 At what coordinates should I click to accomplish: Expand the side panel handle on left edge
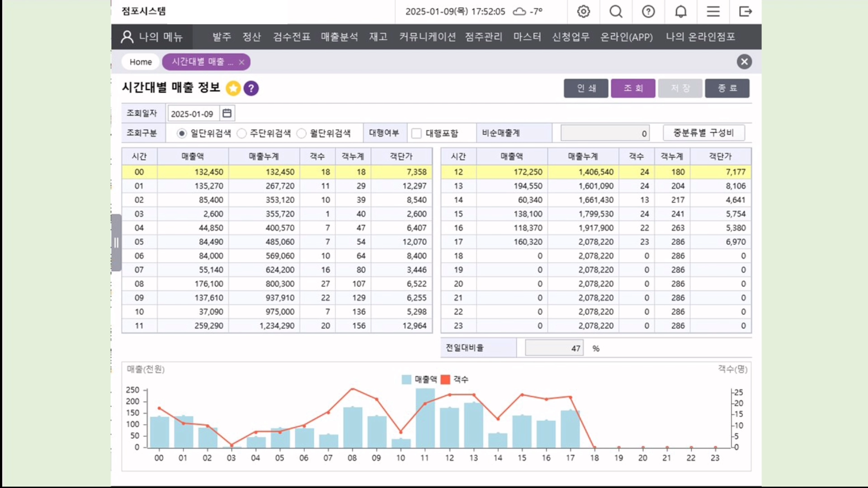click(x=116, y=243)
